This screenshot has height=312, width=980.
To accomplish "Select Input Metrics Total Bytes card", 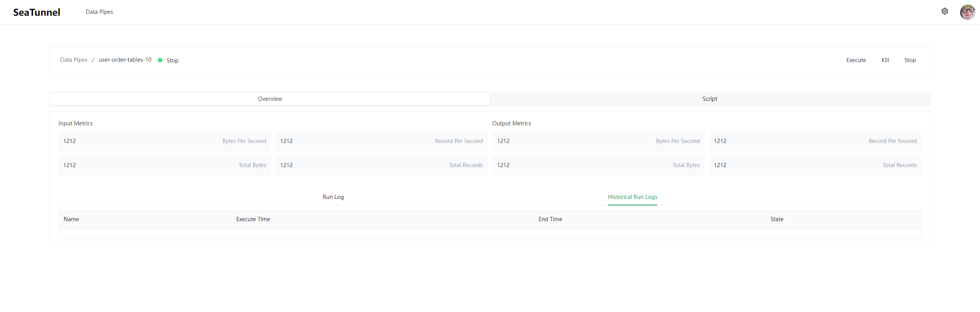I will (165, 165).
